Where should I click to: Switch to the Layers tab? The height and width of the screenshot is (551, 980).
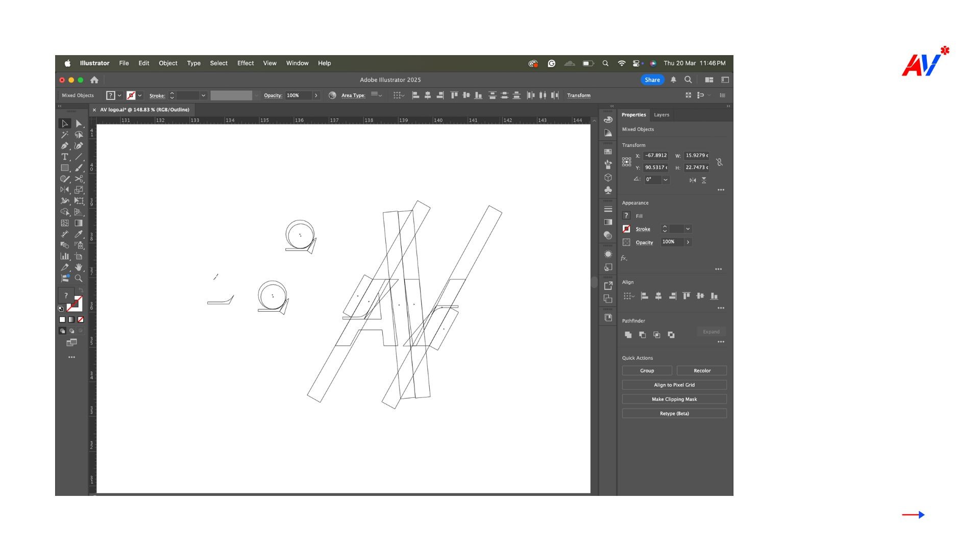661,115
